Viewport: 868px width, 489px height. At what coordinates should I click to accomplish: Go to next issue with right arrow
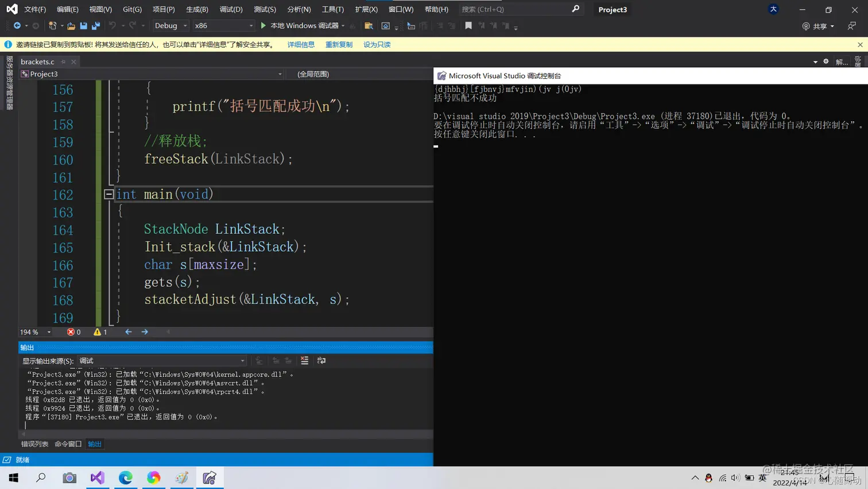coord(145,332)
